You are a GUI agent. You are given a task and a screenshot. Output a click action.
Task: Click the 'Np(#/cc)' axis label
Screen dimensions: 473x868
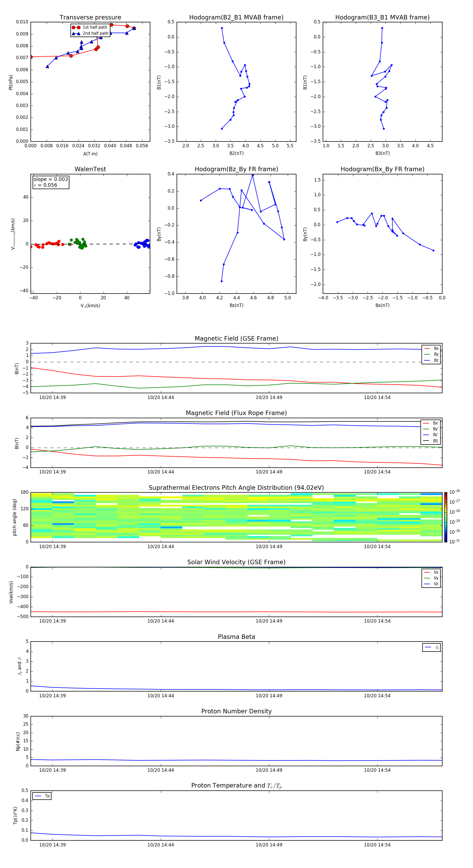pyautogui.click(x=18, y=741)
